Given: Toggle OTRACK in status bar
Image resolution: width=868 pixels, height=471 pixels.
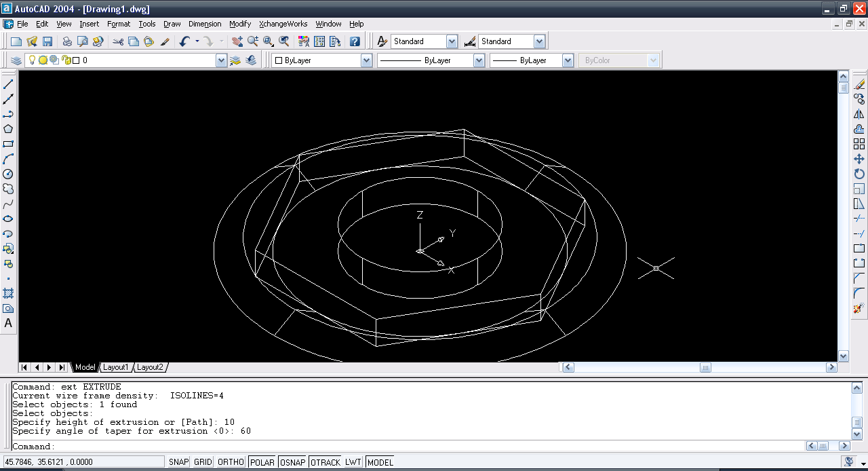Looking at the screenshot, I should click(x=325, y=462).
